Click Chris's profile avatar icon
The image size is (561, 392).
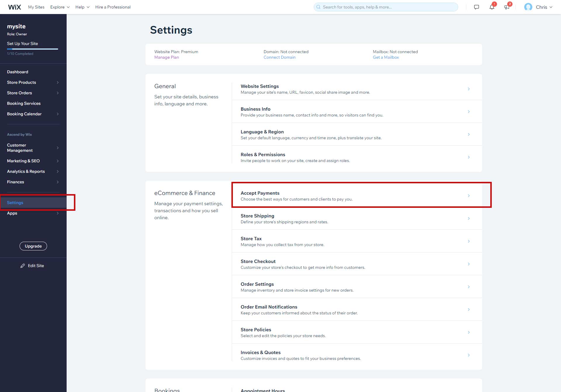528,7
